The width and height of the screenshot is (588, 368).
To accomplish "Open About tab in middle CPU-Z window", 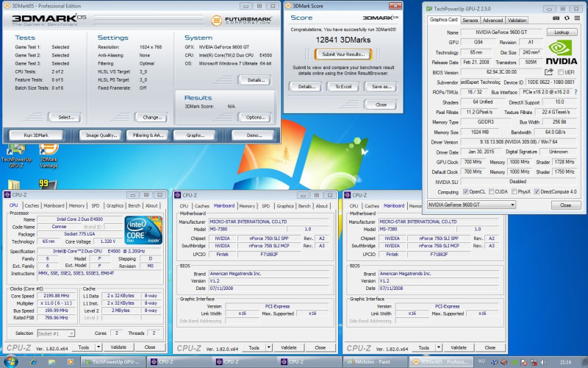I will coord(321,206).
